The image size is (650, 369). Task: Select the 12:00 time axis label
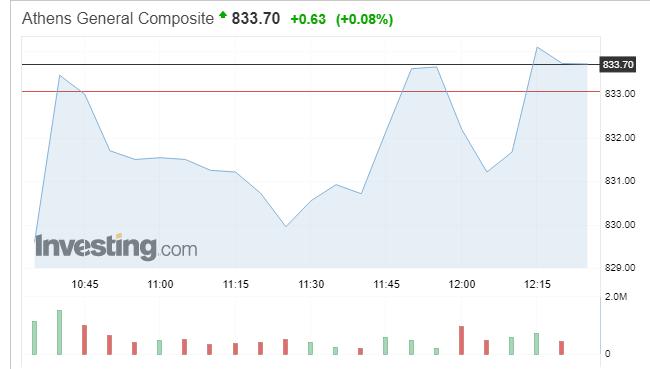click(x=462, y=284)
